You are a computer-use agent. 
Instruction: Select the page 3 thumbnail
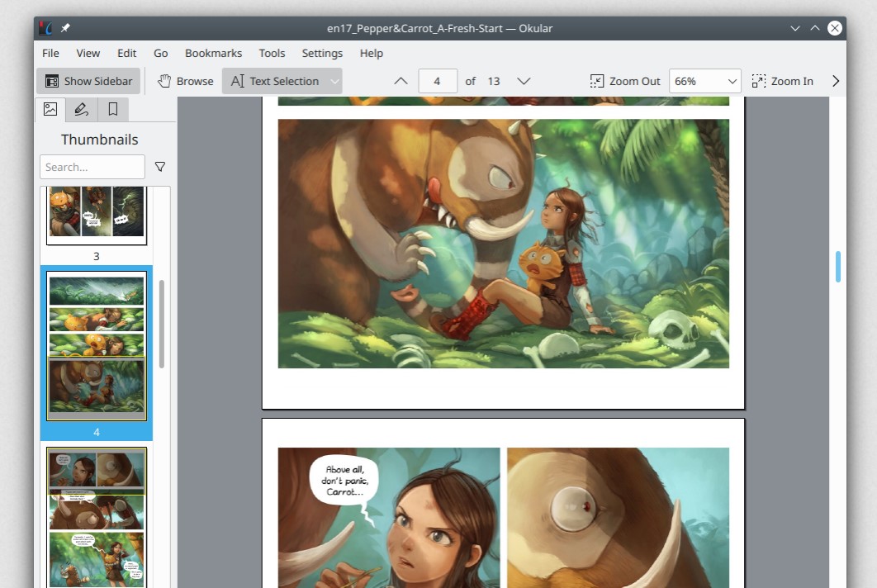(x=97, y=215)
